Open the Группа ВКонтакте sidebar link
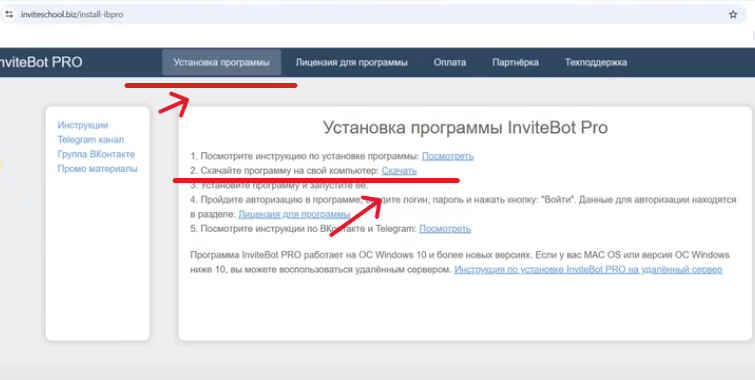 [96, 154]
